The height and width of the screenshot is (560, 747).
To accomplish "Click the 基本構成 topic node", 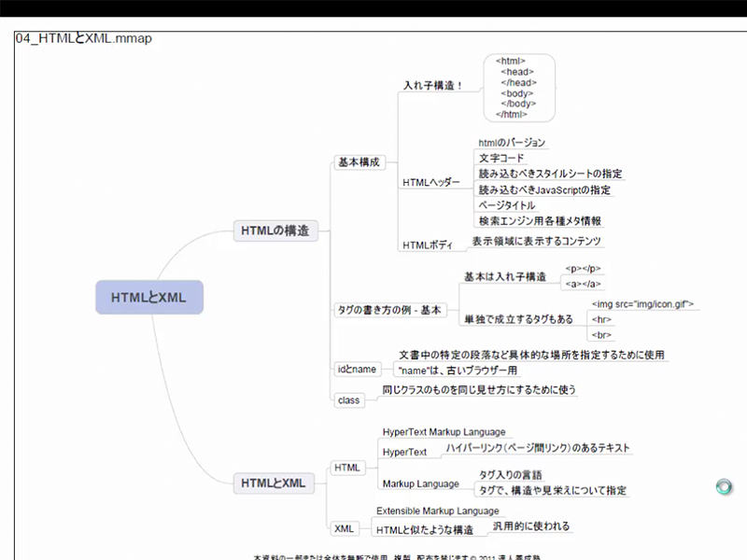I will click(358, 161).
